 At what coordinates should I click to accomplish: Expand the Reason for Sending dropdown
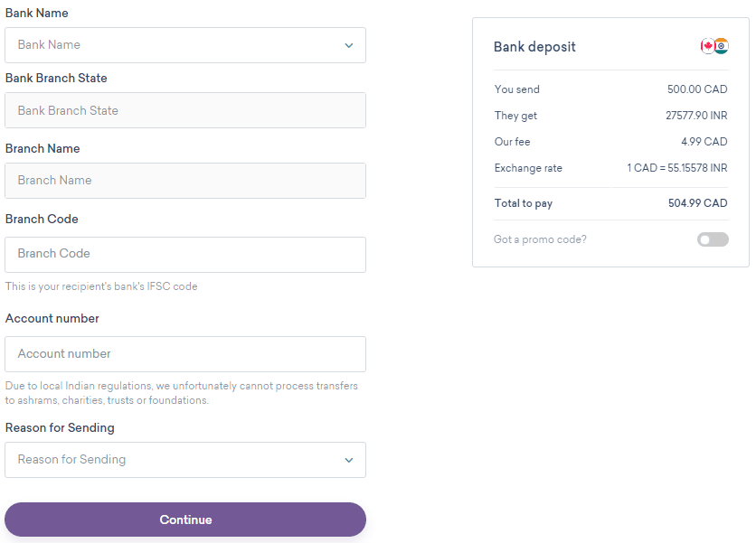click(x=185, y=460)
